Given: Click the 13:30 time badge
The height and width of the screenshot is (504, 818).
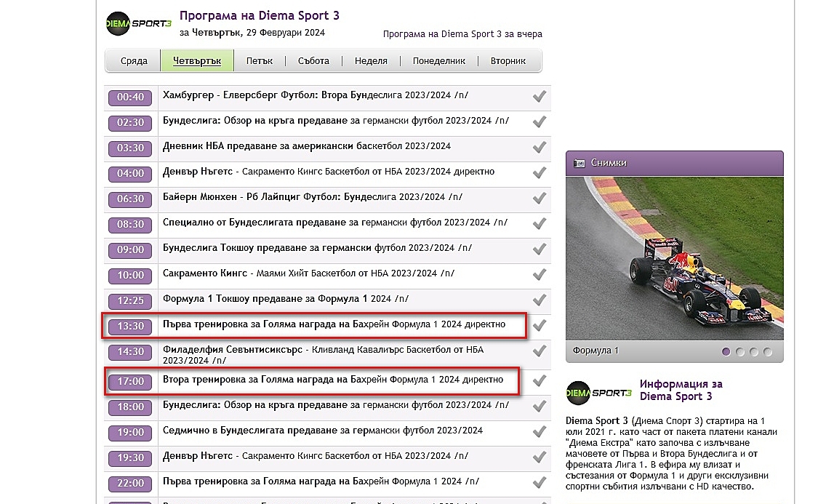Looking at the screenshot, I should pos(130,326).
